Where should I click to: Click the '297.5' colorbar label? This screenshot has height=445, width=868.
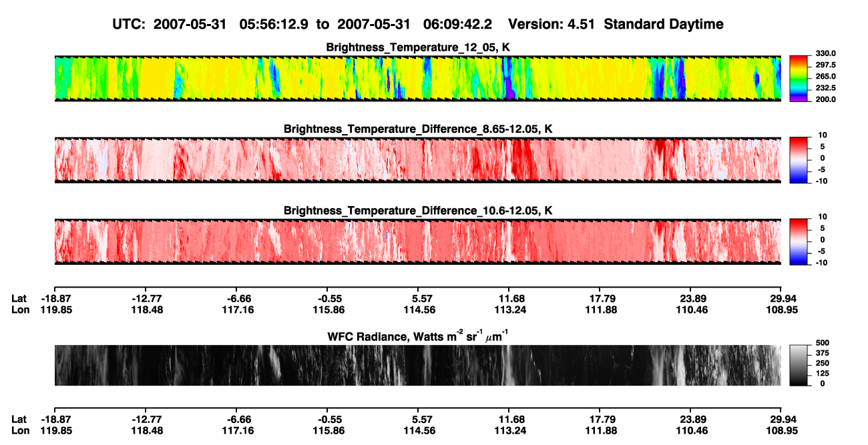click(825, 65)
